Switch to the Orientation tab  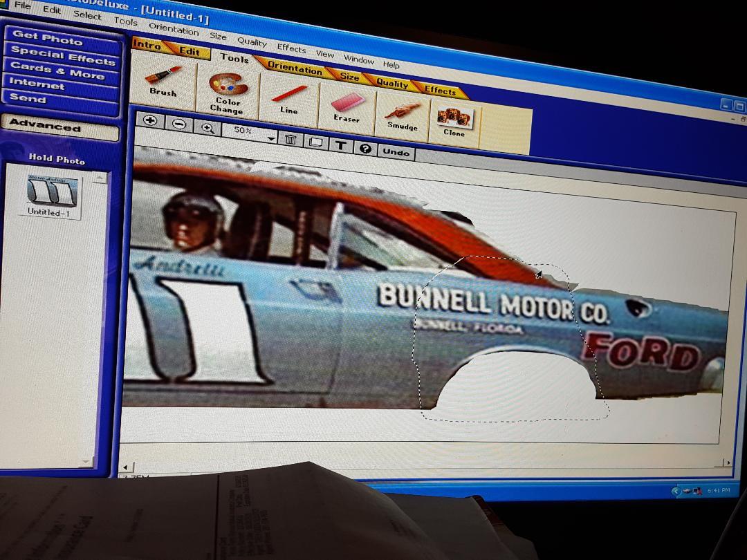click(x=295, y=68)
